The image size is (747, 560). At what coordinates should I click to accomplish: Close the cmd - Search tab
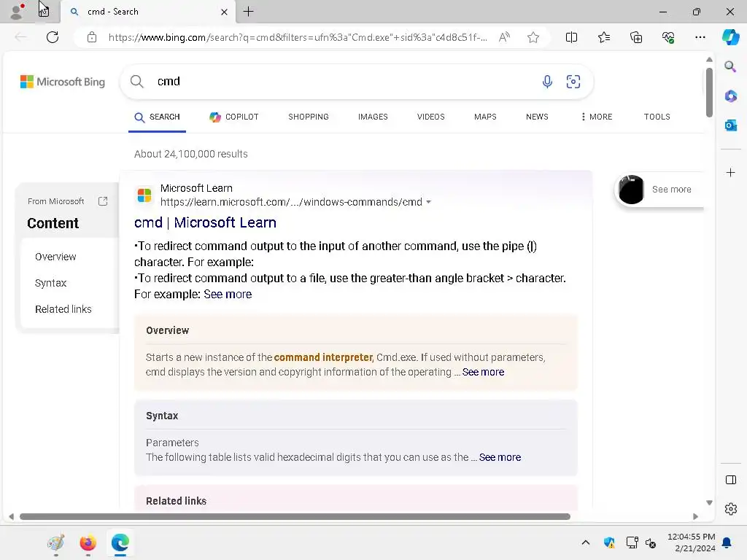click(224, 12)
